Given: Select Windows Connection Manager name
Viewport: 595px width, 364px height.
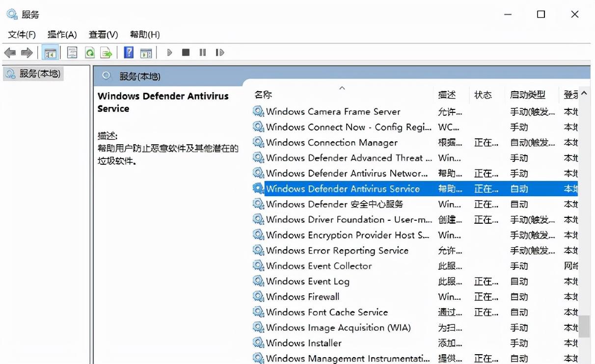Looking at the screenshot, I should coord(332,142).
